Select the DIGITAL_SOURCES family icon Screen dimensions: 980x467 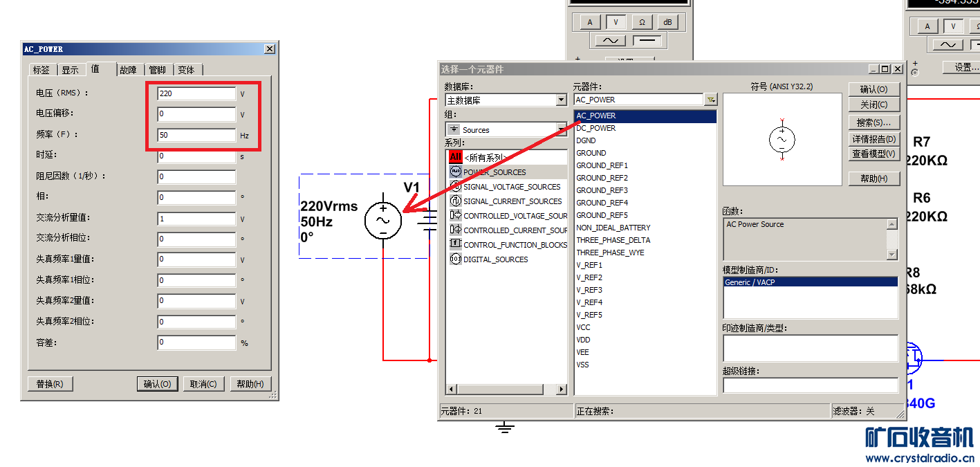pyautogui.click(x=455, y=259)
